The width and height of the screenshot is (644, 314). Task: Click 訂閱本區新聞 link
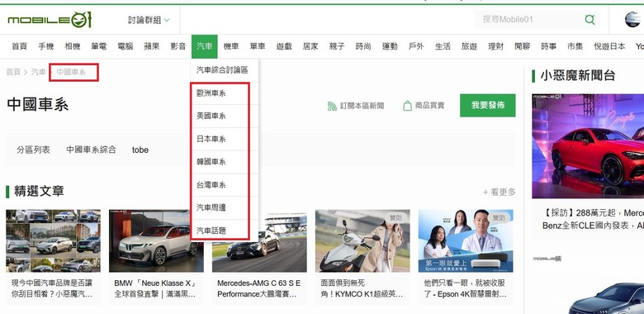[x=362, y=106]
